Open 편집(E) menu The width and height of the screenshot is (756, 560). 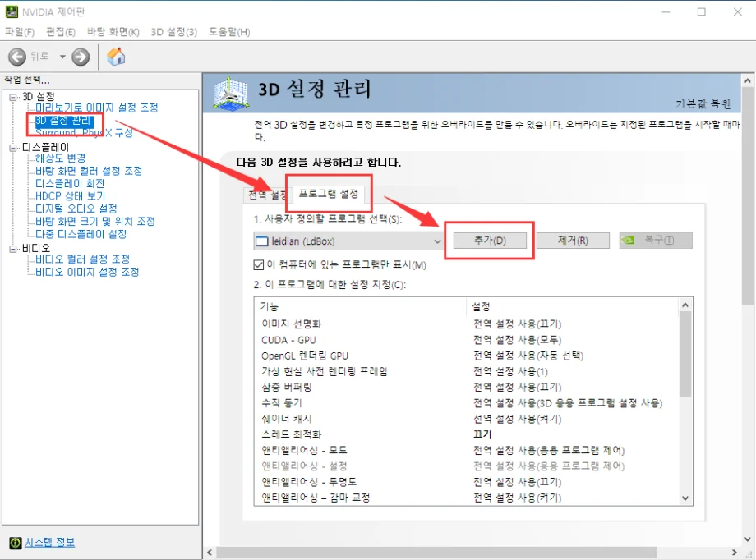[61, 32]
